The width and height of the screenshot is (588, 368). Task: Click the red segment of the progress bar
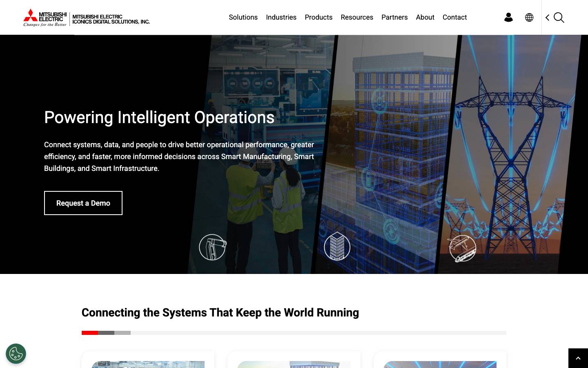[x=90, y=333]
